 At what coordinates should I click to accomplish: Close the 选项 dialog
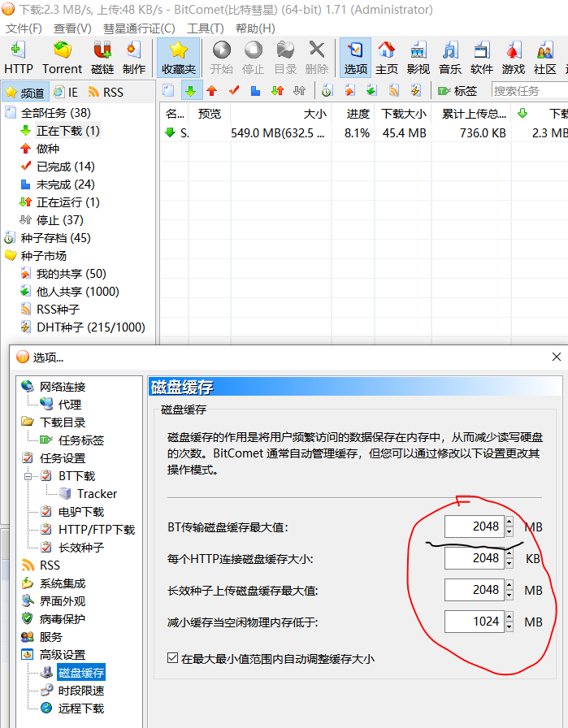(557, 357)
